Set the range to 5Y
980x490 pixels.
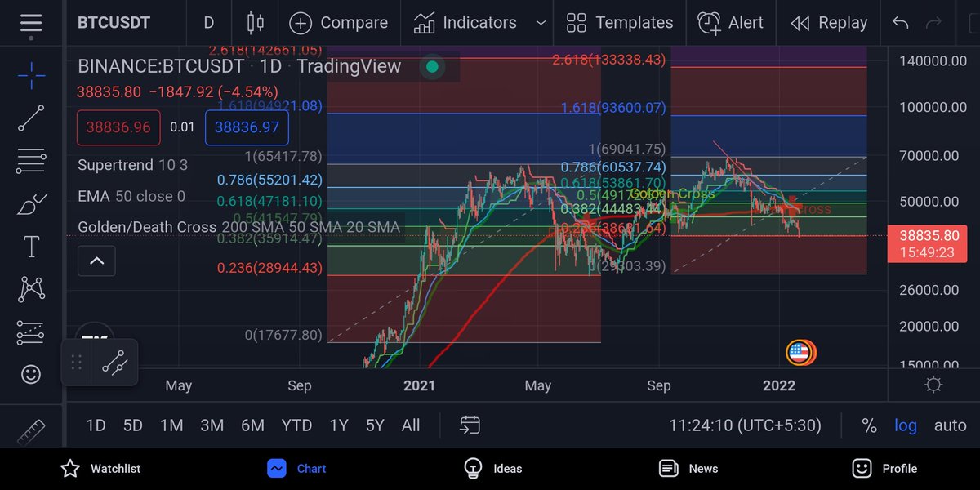tap(375, 425)
